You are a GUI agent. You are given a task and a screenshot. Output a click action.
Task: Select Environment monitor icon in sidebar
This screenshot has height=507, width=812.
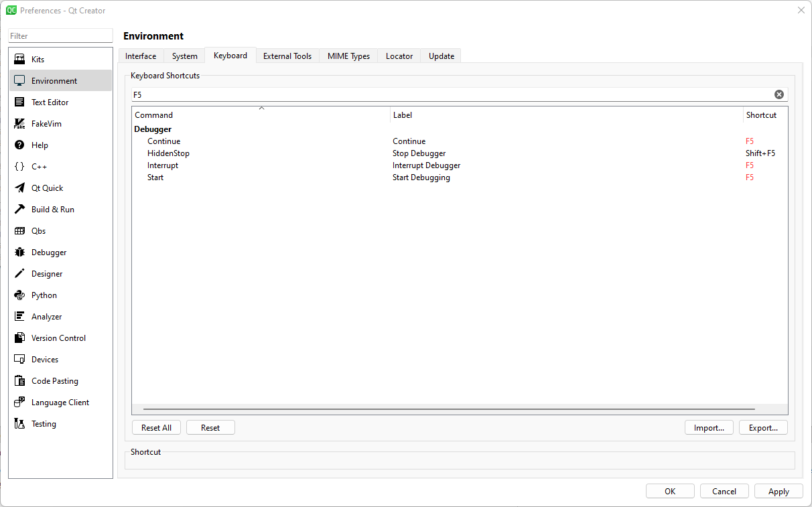[19, 81]
